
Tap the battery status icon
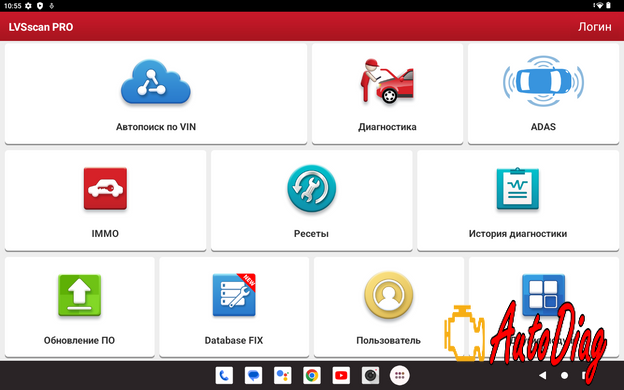pos(608,6)
